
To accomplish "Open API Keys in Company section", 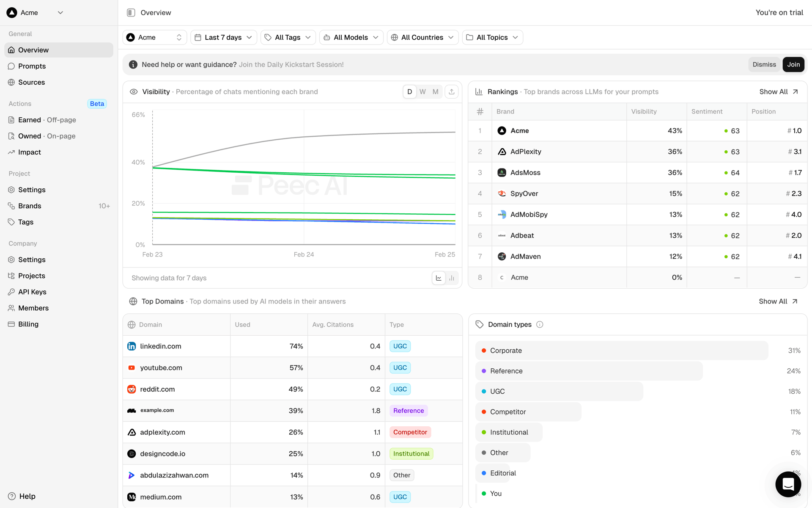I will [59, 292].
